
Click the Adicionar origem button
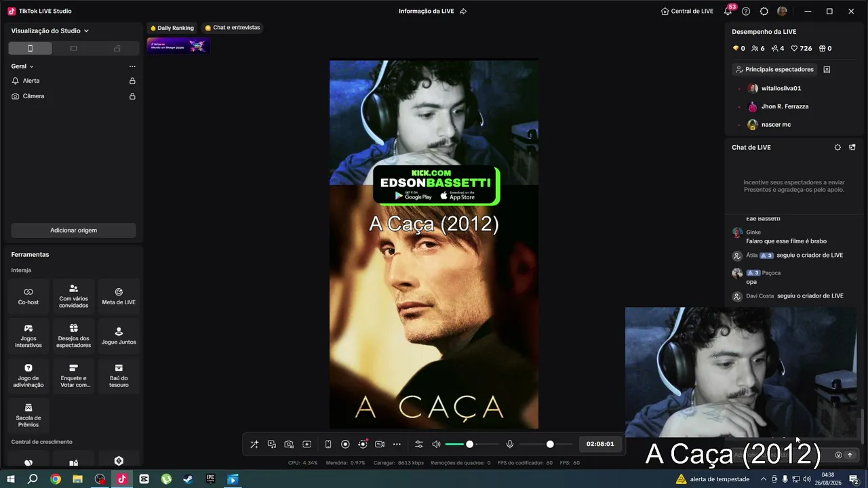pos(73,230)
